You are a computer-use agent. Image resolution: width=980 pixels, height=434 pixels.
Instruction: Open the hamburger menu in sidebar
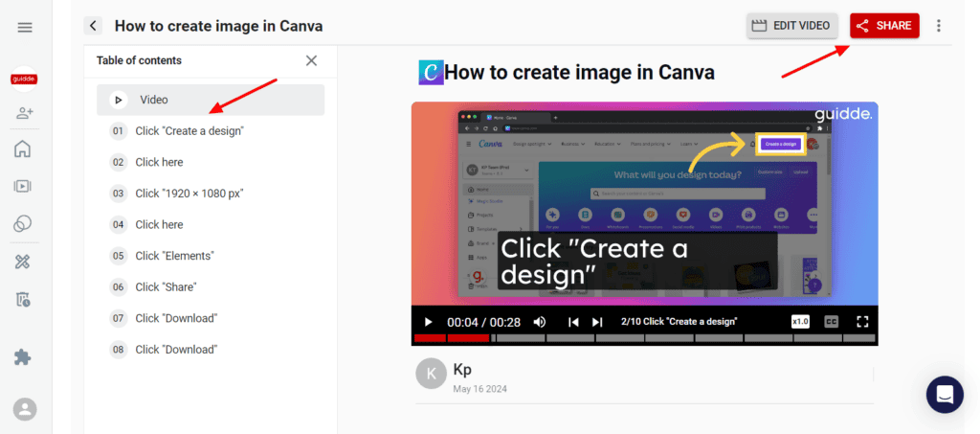point(25,28)
